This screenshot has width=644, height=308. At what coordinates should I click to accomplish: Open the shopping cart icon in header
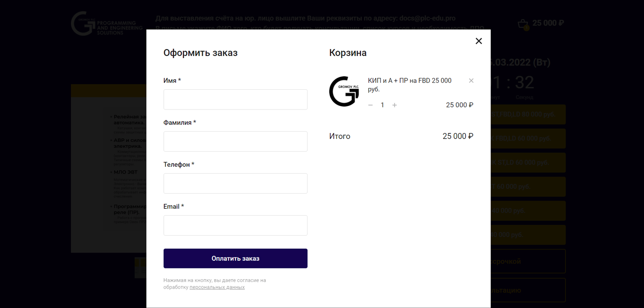[x=523, y=24]
